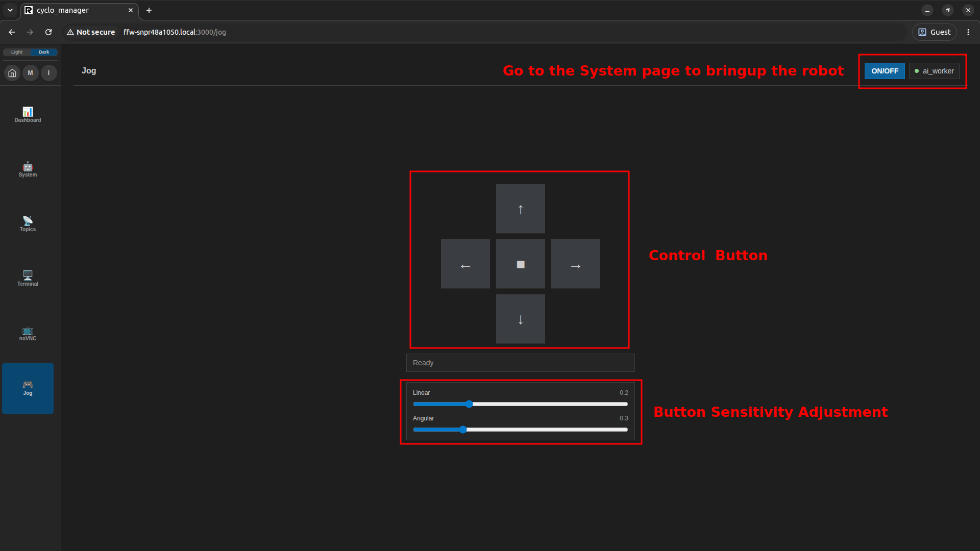
Task: Click the up arrow jog button
Action: (521, 209)
